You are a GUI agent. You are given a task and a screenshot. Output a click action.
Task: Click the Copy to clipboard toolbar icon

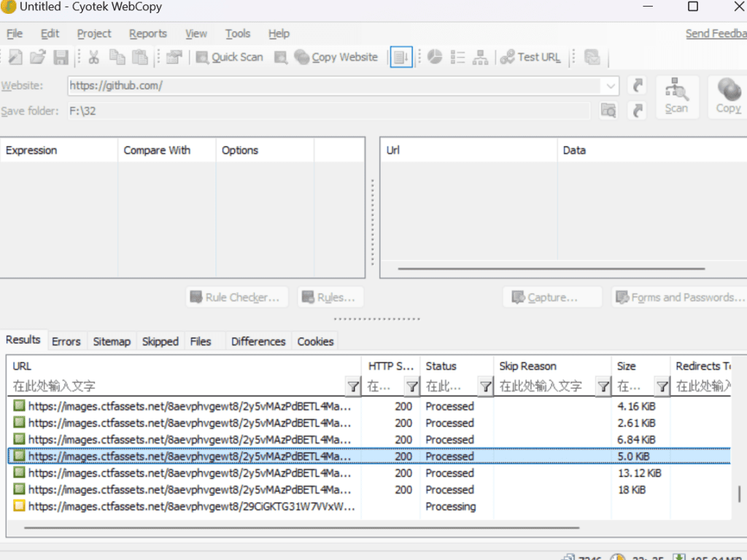(x=117, y=57)
